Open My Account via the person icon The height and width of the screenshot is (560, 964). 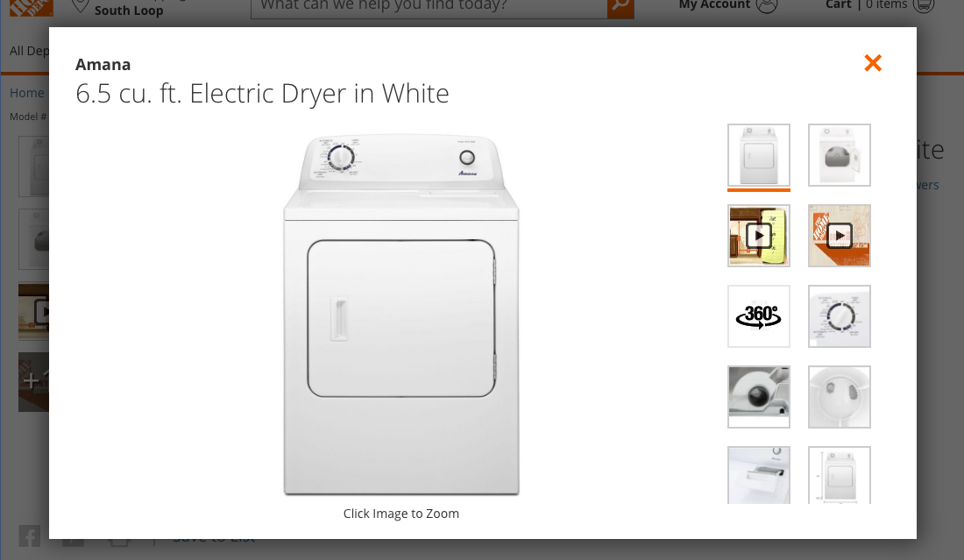[767, 5]
